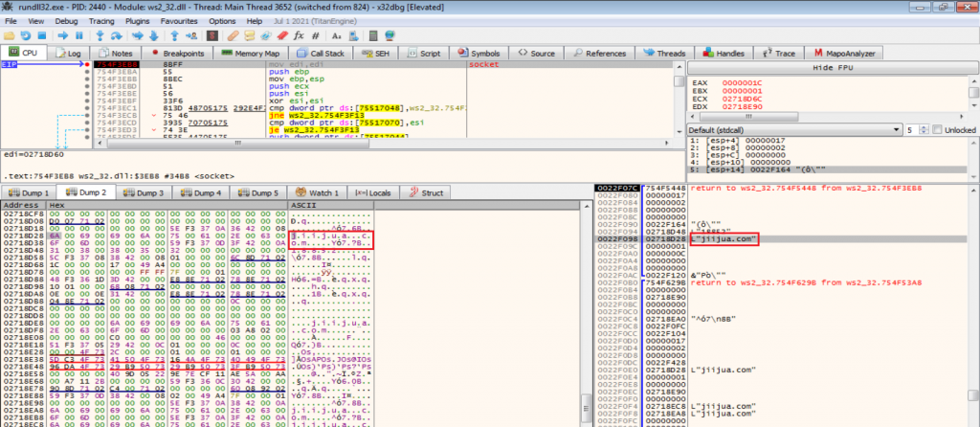Pause execution with the pause icon
The width and height of the screenshot is (980, 427).
pyautogui.click(x=79, y=35)
